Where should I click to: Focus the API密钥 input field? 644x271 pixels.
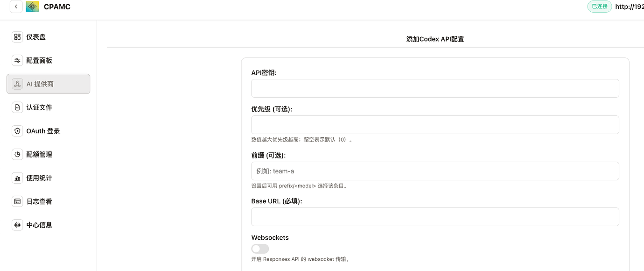[435, 88]
